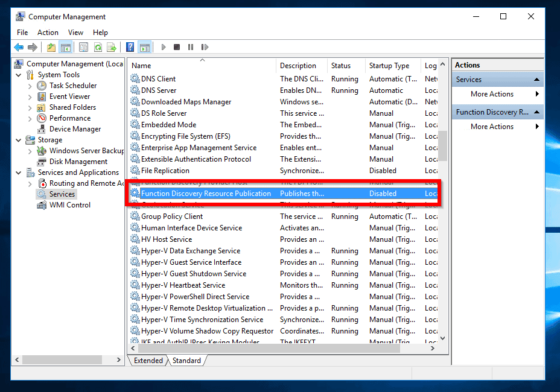Click the services list scroll down arrow

(x=443, y=338)
